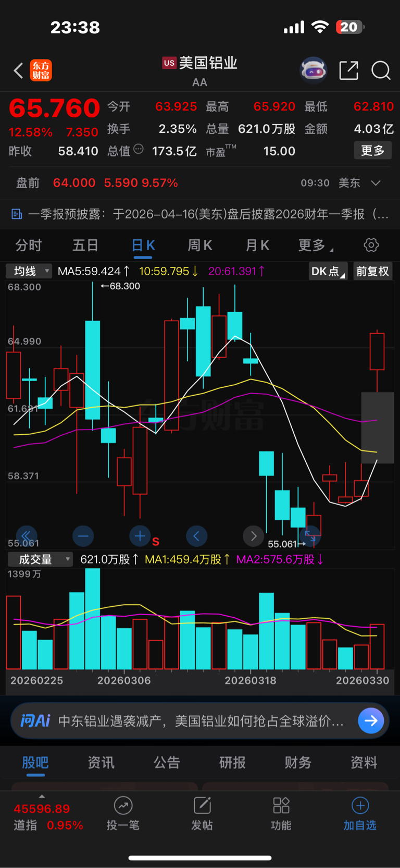Jump to earliest with double-left arrow

tap(26, 535)
